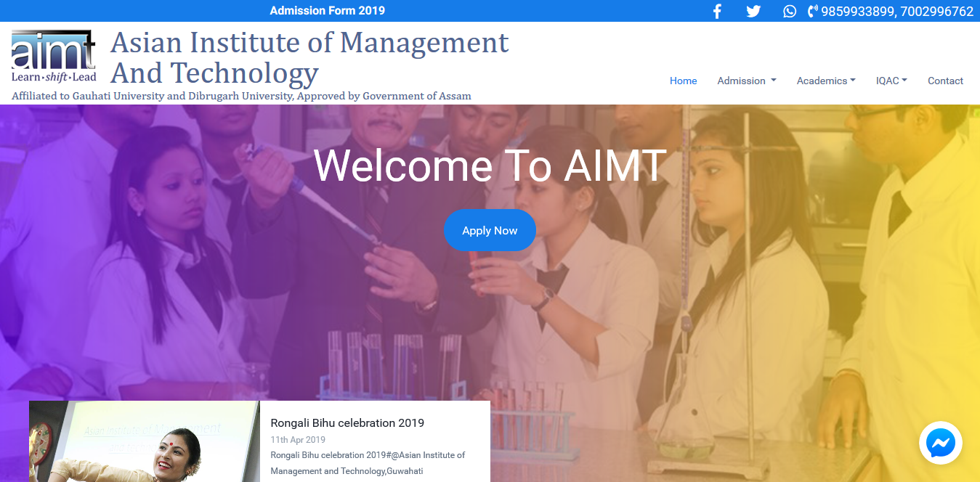Expand the IQAC dropdown menu
The height and width of the screenshot is (482, 980).
891,81
